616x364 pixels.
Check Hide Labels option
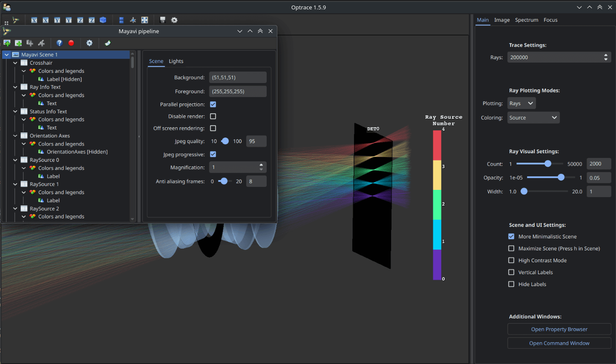click(x=511, y=284)
